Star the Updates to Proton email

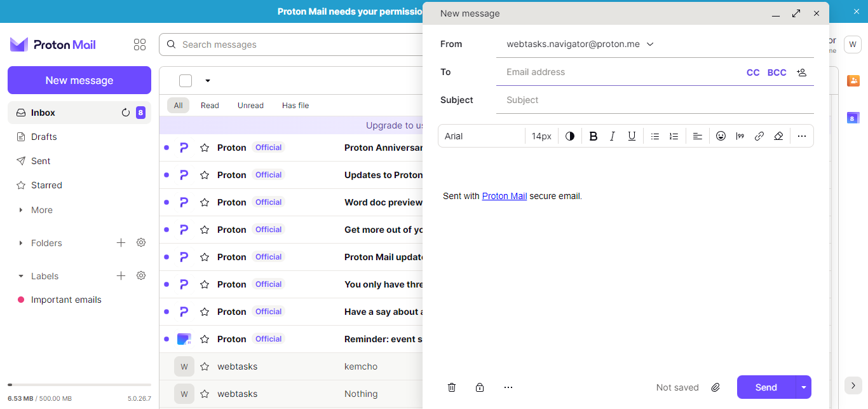pos(205,175)
